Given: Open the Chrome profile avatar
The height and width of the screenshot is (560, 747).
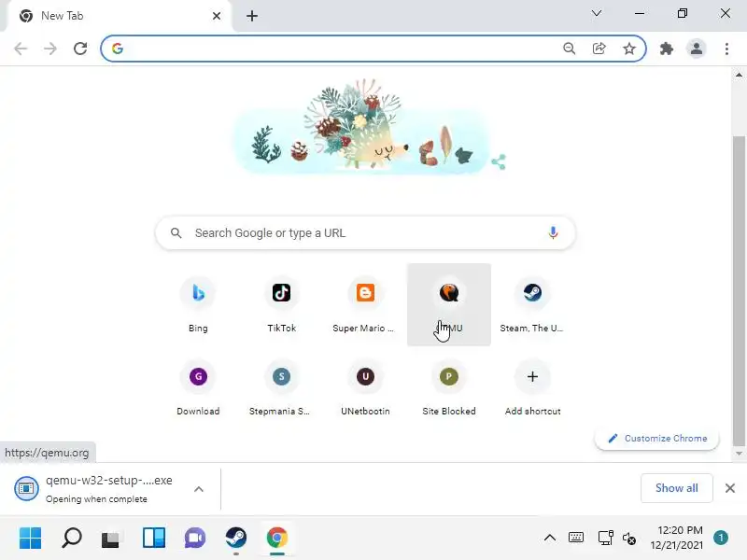Looking at the screenshot, I should [x=696, y=49].
